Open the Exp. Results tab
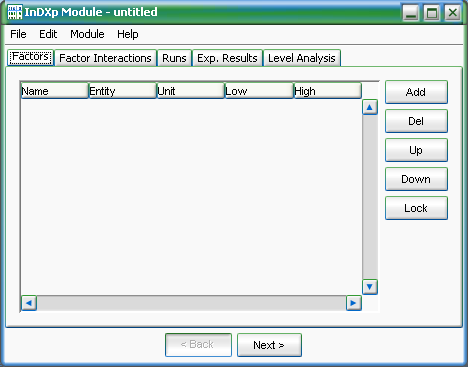 [227, 58]
